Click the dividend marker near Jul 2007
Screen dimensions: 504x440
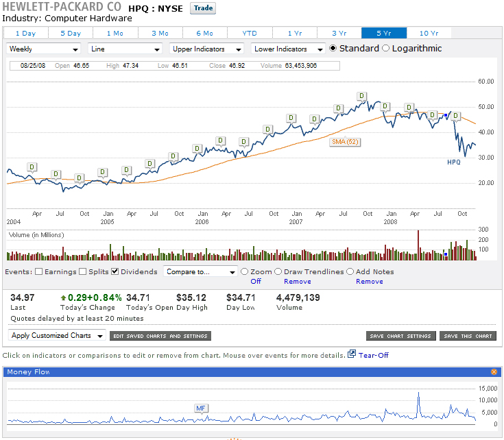click(338, 108)
